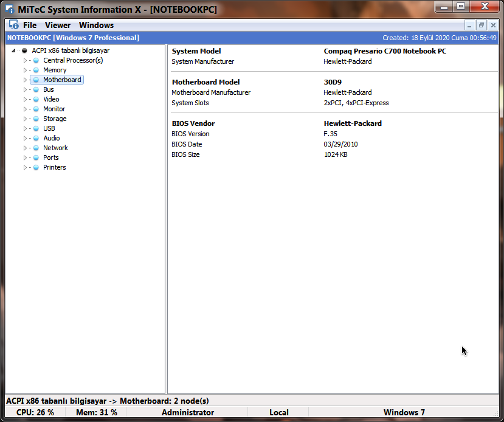Expand the Network tree node
The height and width of the screenshot is (422, 504).
tap(25, 148)
